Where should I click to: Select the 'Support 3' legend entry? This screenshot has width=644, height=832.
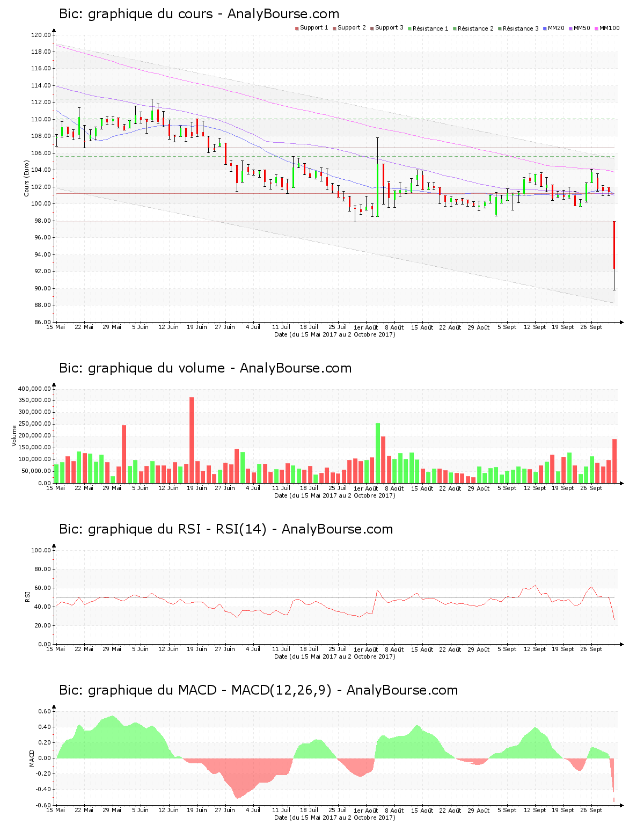coord(386,28)
